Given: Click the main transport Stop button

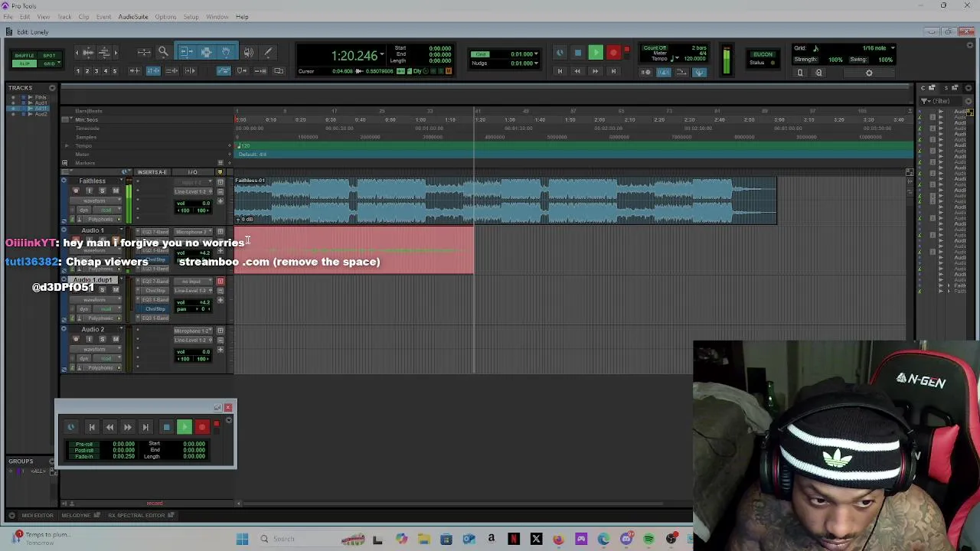Looking at the screenshot, I should click(578, 53).
